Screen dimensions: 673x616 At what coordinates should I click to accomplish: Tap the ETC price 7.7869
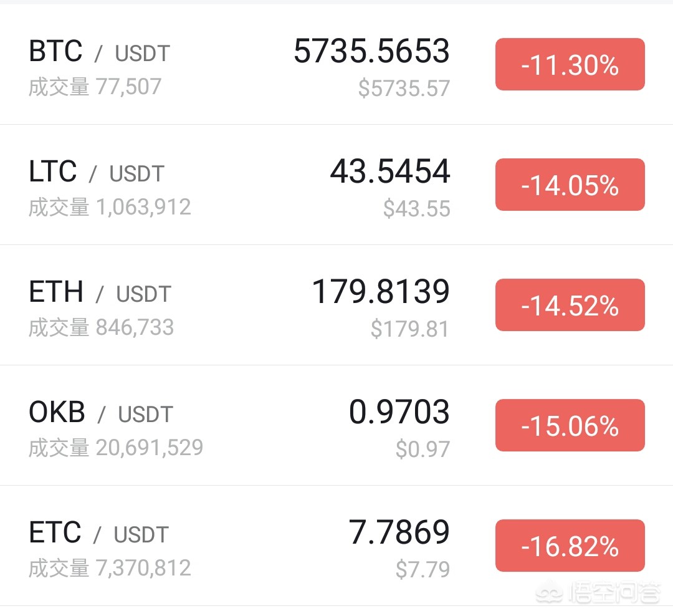399,532
